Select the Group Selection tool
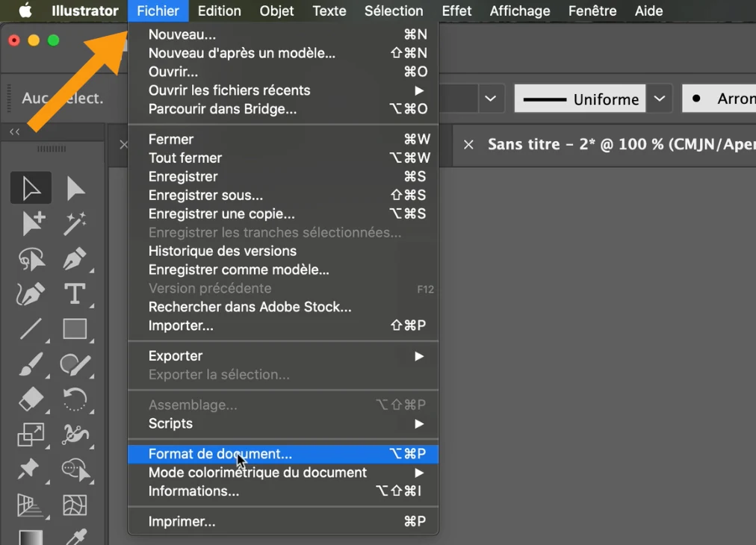 point(32,223)
